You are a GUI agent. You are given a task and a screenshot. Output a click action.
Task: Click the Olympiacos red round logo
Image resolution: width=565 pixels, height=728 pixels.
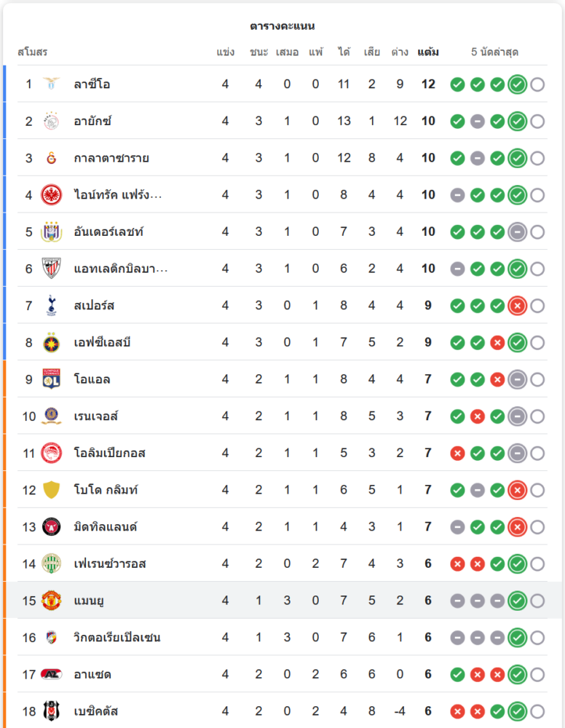[52, 453]
